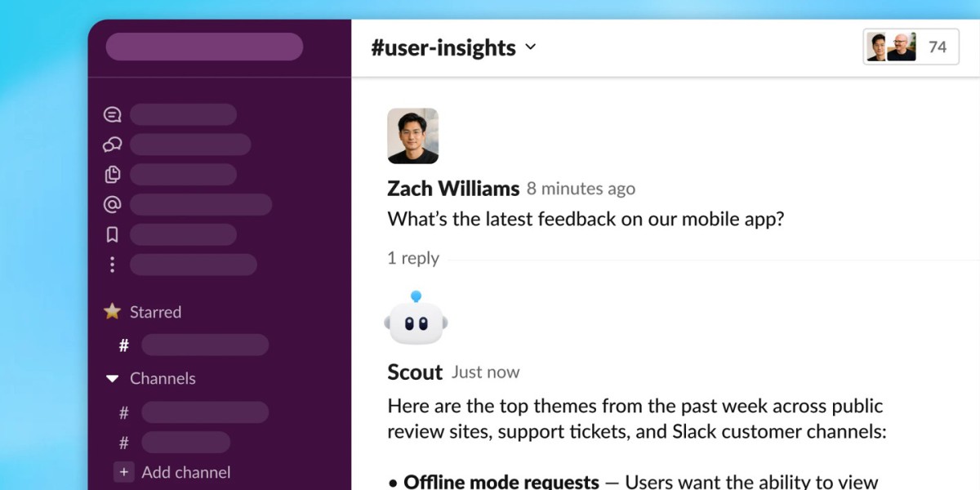
Task: Open the 1 reply thread link
Action: pyautogui.click(x=413, y=258)
